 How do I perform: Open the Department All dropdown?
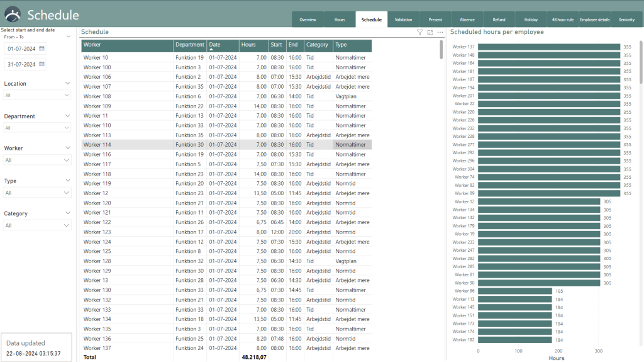coord(37,128)
